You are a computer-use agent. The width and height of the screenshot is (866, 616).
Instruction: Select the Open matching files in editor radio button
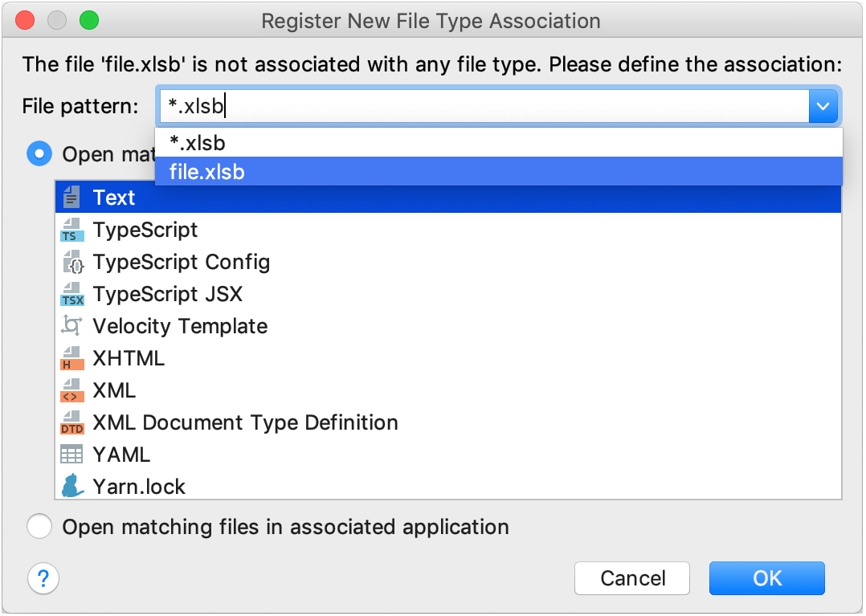point(39,153)
